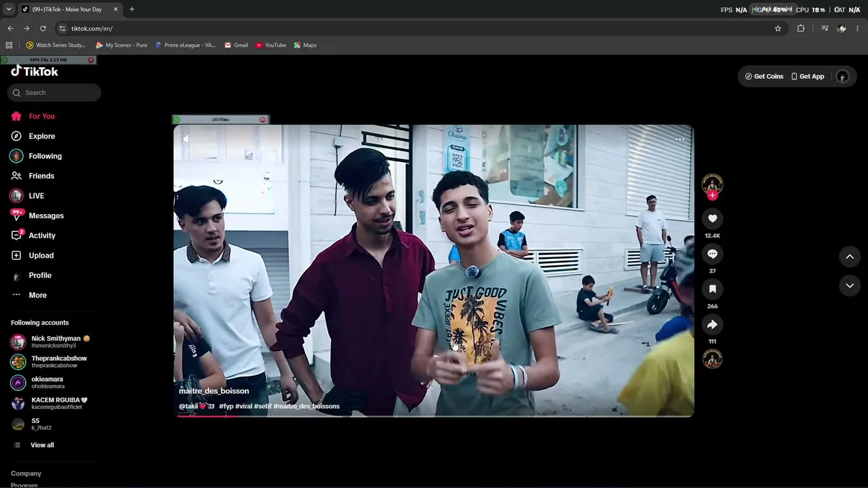
Task: Open the maitre_des_boisson username on the video
Action: coord(214,391)
